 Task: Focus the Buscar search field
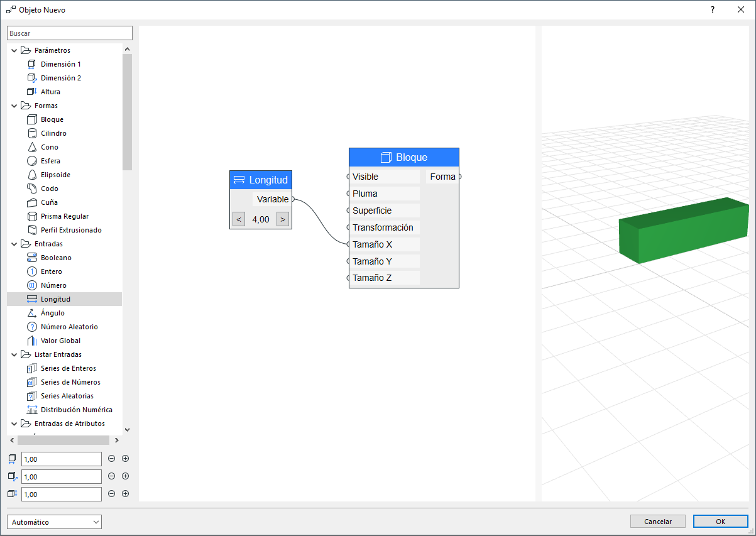click(70, 33)
